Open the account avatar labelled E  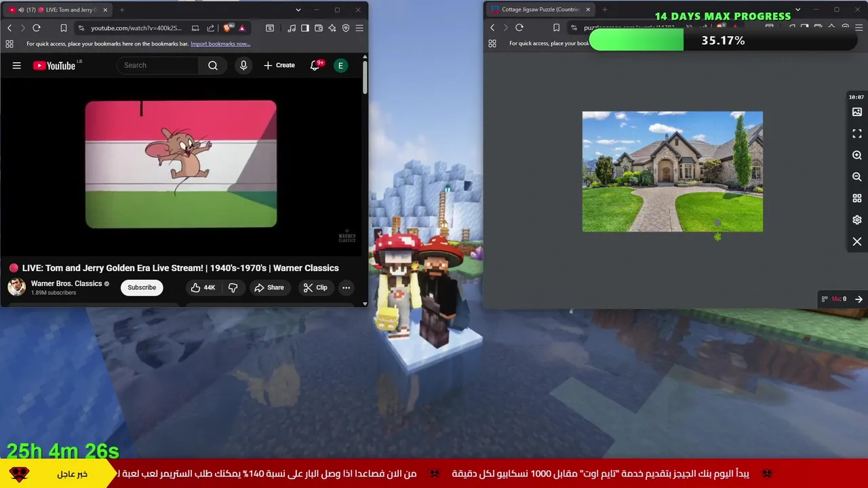tap(340, 66)
